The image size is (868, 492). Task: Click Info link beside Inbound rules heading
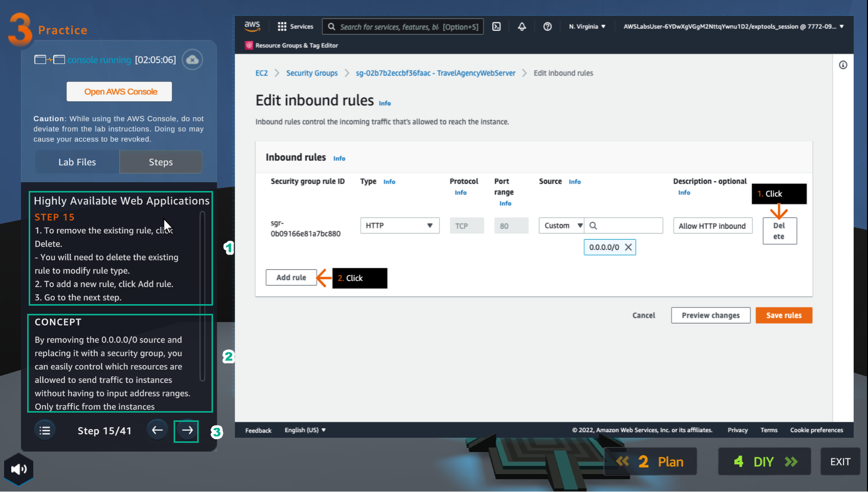tap(339, 159)
